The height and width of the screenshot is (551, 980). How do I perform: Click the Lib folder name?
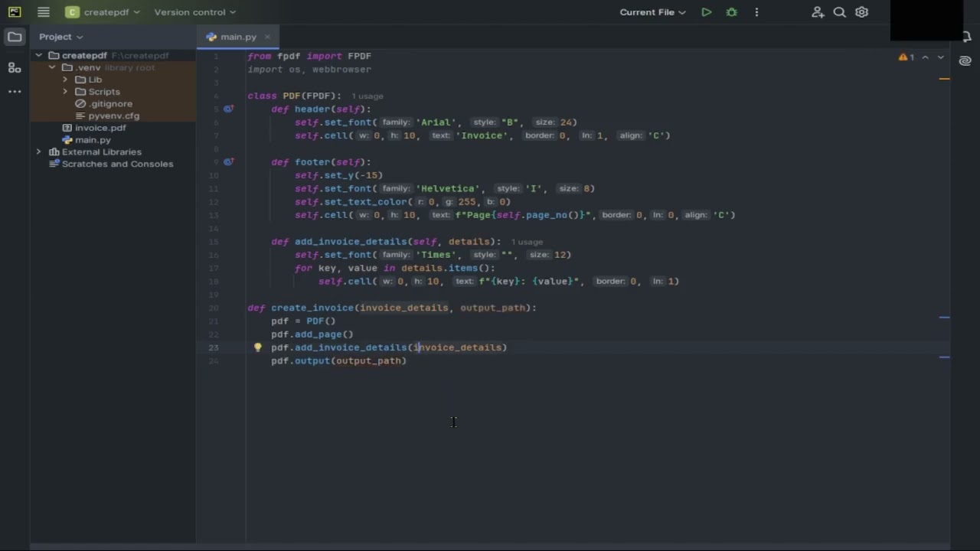[x=95, y=80]
